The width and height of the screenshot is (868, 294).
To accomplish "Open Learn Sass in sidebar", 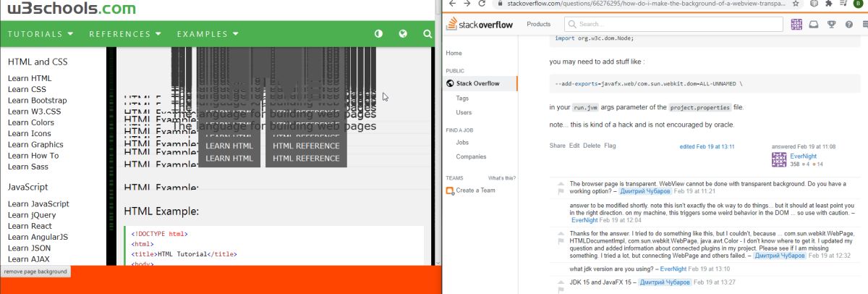I will [28, 167].
